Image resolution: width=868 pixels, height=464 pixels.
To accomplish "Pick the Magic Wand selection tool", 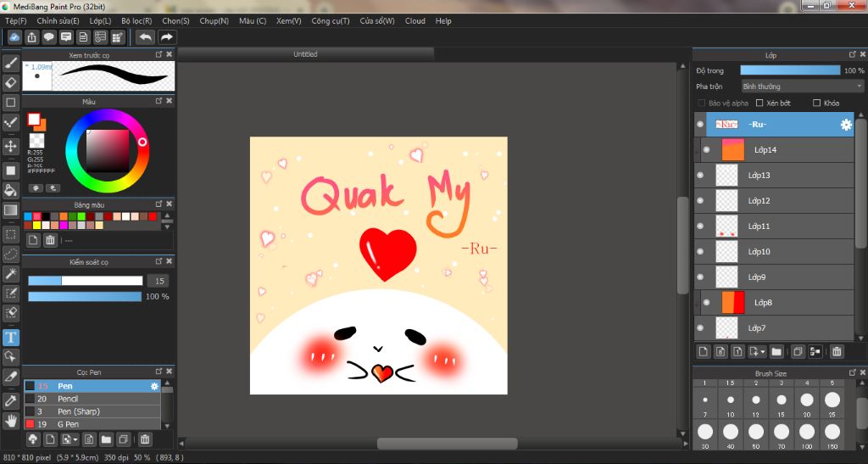I will [x=11, y=273].
